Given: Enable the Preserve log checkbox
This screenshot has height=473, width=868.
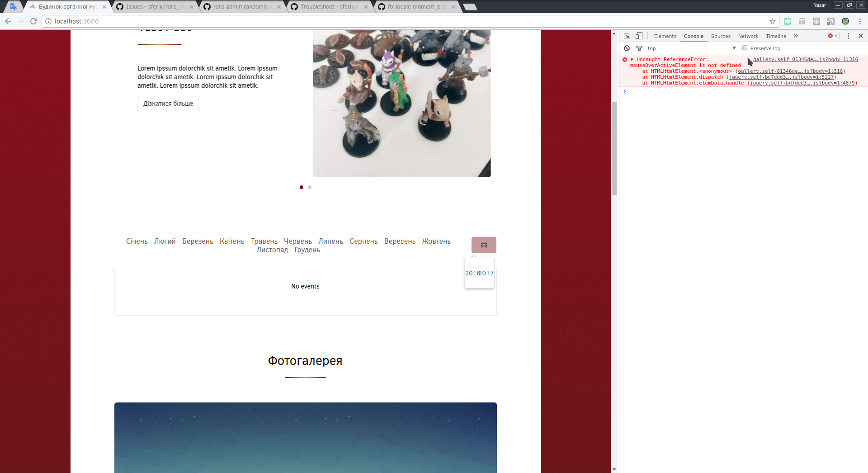Looking at the screenshot, I should pyautogui.click(x=745, y=48).
